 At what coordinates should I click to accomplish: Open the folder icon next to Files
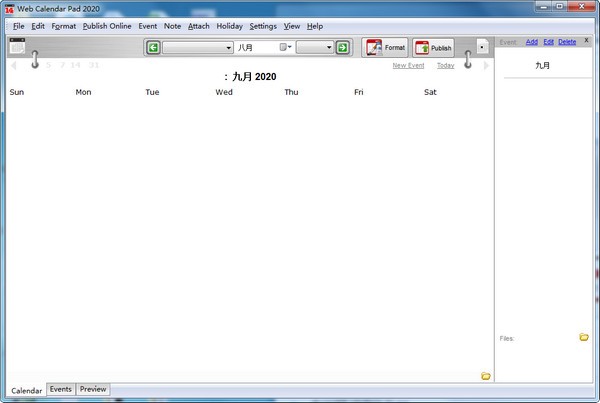pos(584,337)
